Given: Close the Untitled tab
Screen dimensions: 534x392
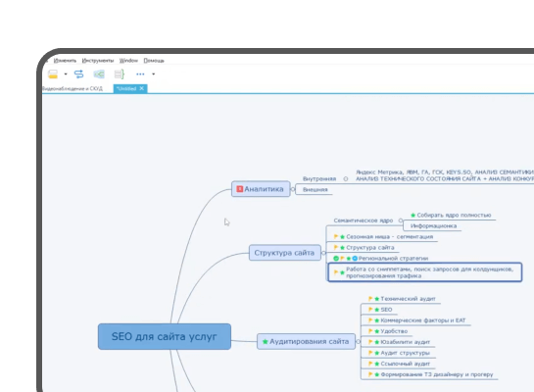Looking at the screenshot, I should point(142,88).
